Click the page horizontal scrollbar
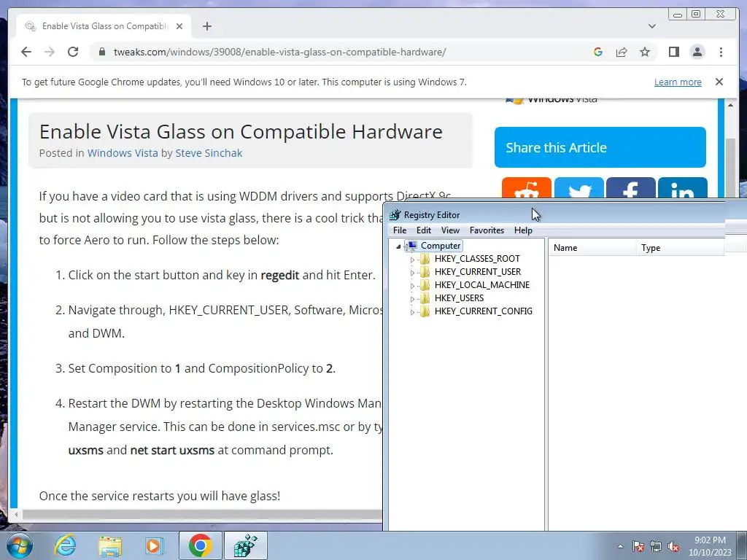The width and height of the screenshot is (747, 560). pyautogui.click(x=202, y=514)
